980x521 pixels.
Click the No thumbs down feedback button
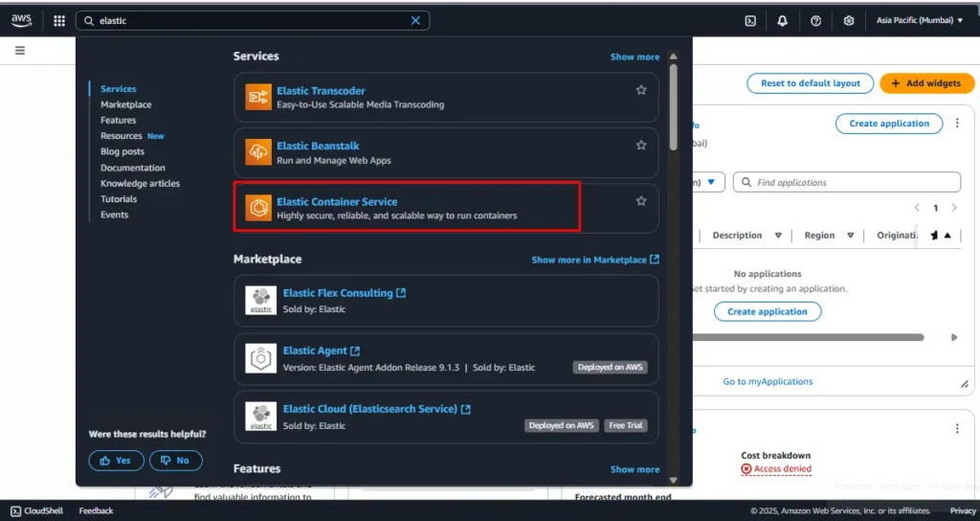176,461
